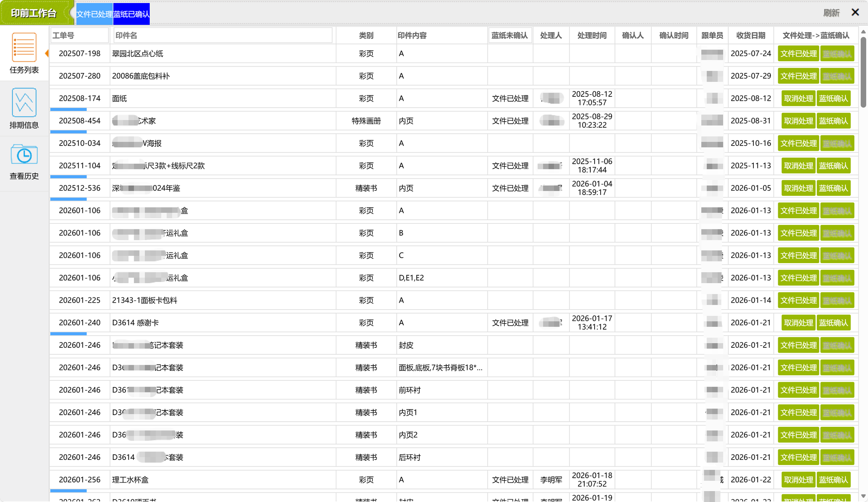Click the 印件名 filter input field
The height and width of the screenshot is (502, 868).
223,36
